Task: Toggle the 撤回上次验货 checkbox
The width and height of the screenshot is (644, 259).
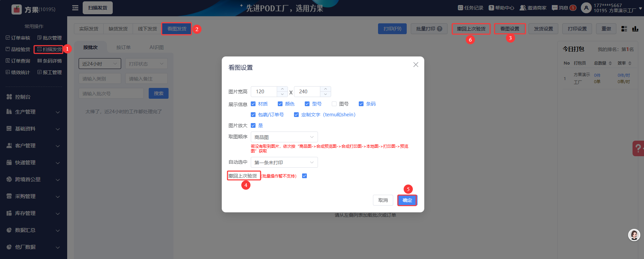Action: [x=304, y=176]
